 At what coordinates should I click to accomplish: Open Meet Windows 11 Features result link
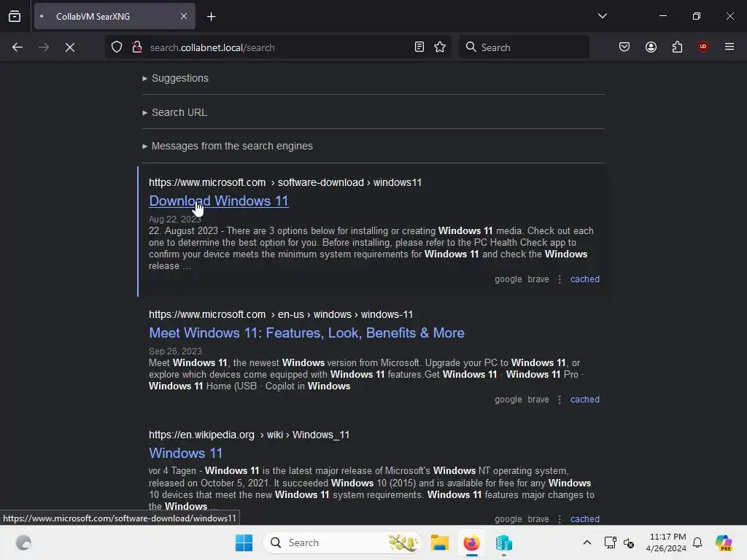point(307,332)
